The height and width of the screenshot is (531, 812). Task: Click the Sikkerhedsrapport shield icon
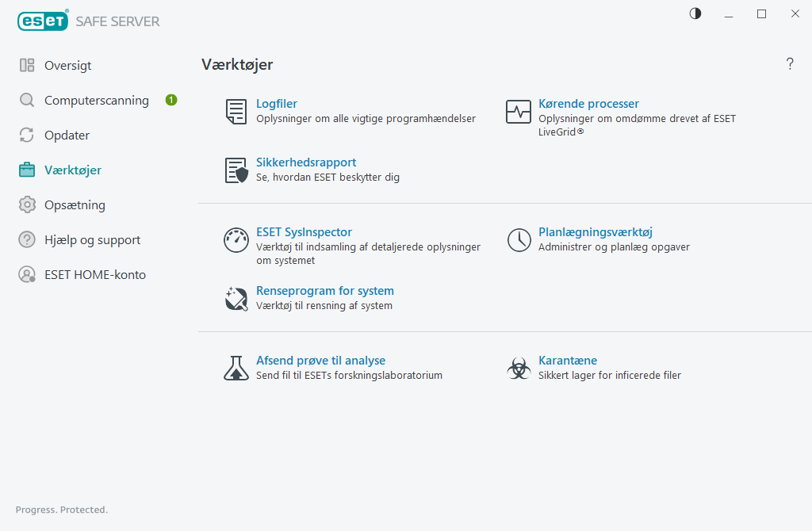pyautogui.click(x=236, y=170)
